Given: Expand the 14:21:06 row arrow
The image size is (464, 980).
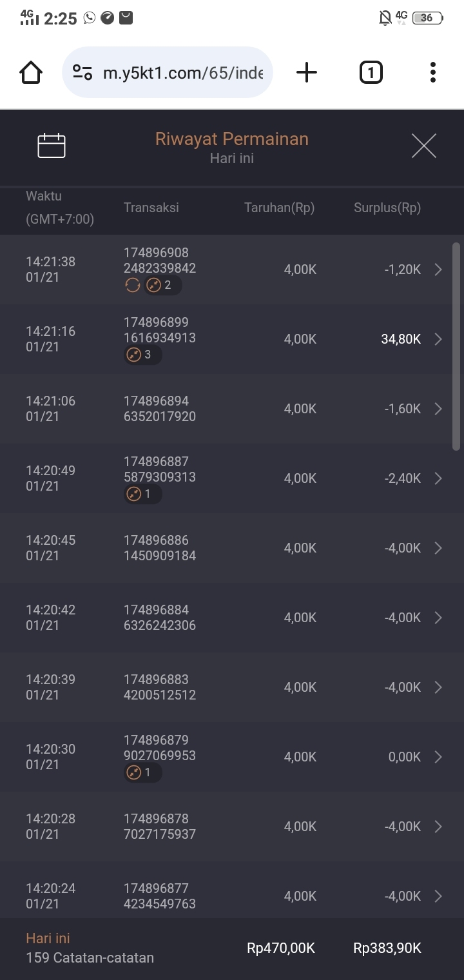Looking at the screenshot, I should coord(438,409).
